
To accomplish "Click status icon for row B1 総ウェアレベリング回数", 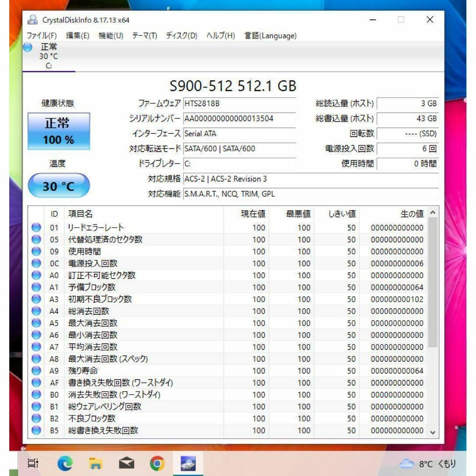I will (x=36, y=406).
